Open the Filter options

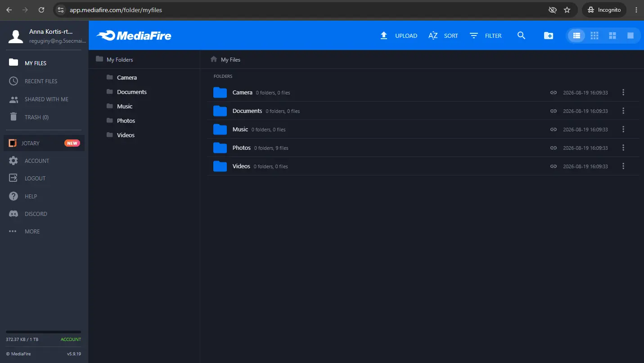click(x=485, y=36)
